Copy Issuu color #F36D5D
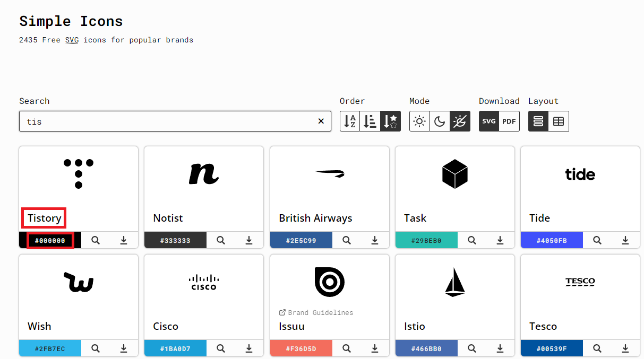 (x=301, y=348)
